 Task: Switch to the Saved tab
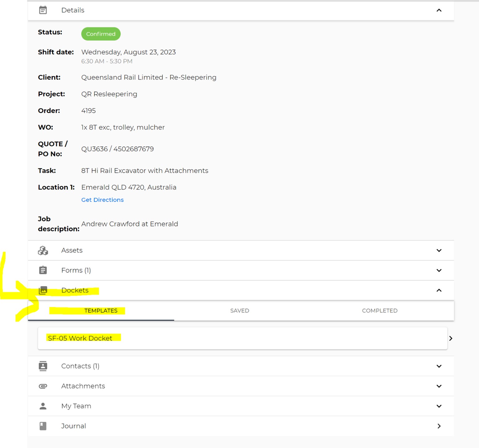point(239,311)
